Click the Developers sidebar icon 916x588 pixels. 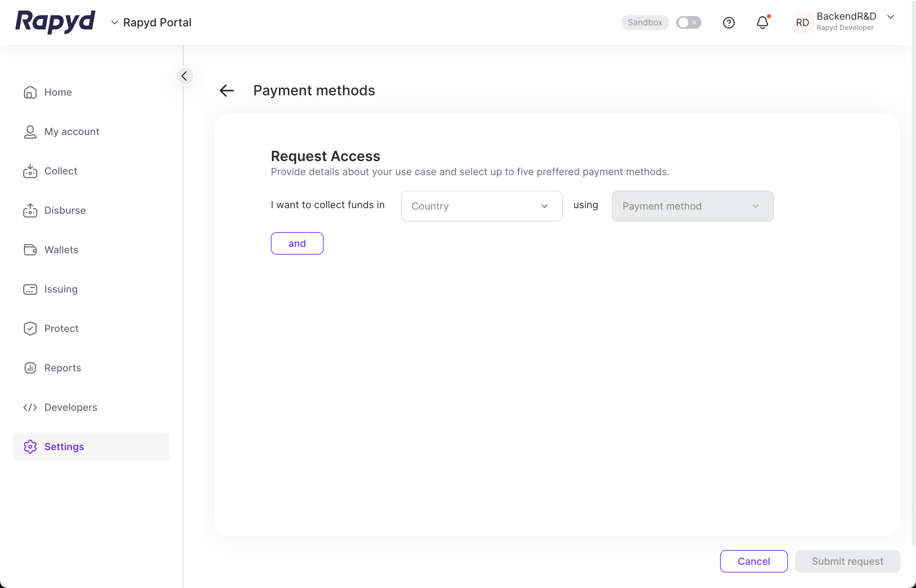[x=30, y=407]
